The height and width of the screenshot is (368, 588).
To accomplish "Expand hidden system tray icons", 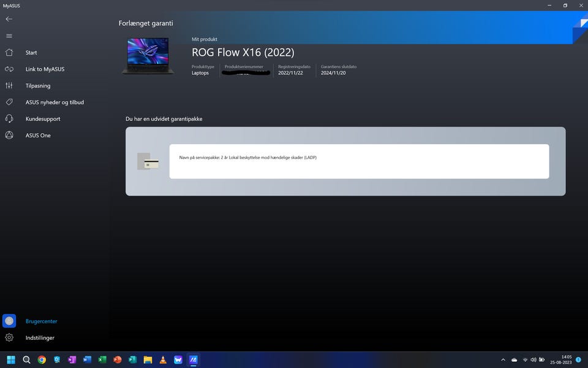I will point(503,360).
